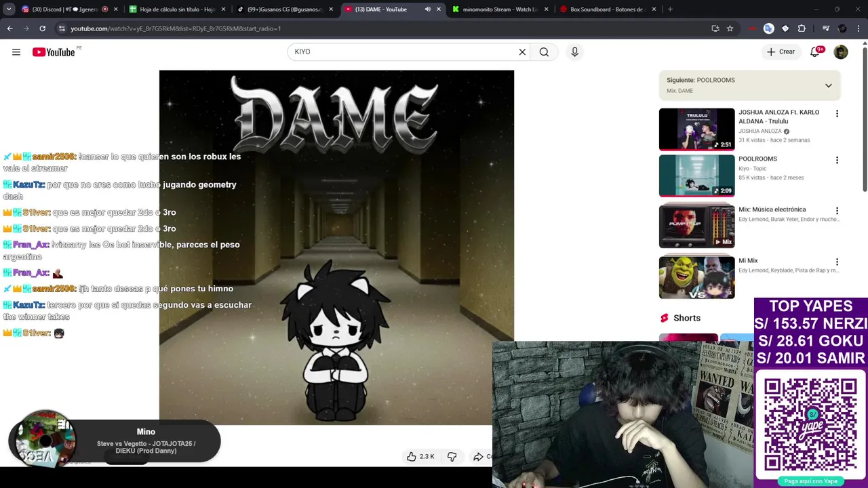868x488 pixels.
Task: Click the install/cast icon in address bar
Action: point(715,28)
